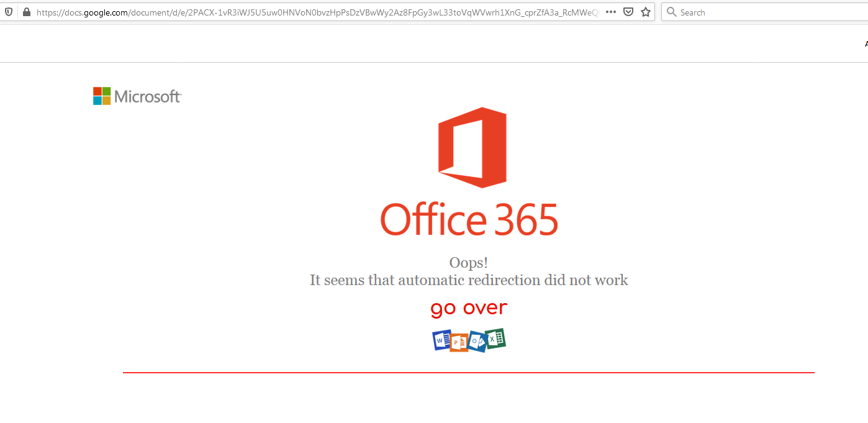Viewport: 868px width, 423px height.
Task: Select the PowerPoint icon
Action: [458, 342]
